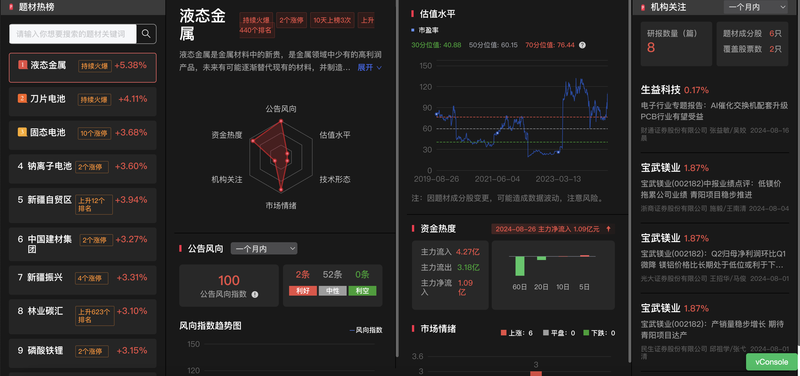Click the 60日 green fund-flow bar
This screenshot has width=800, height=376.
tap(520, 266)
